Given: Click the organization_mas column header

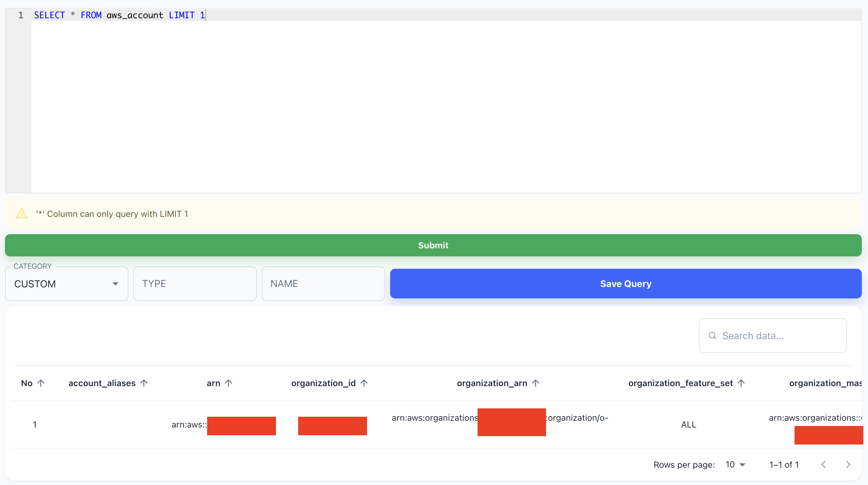Looking at the screenshot, I should [x=825, y=383].
